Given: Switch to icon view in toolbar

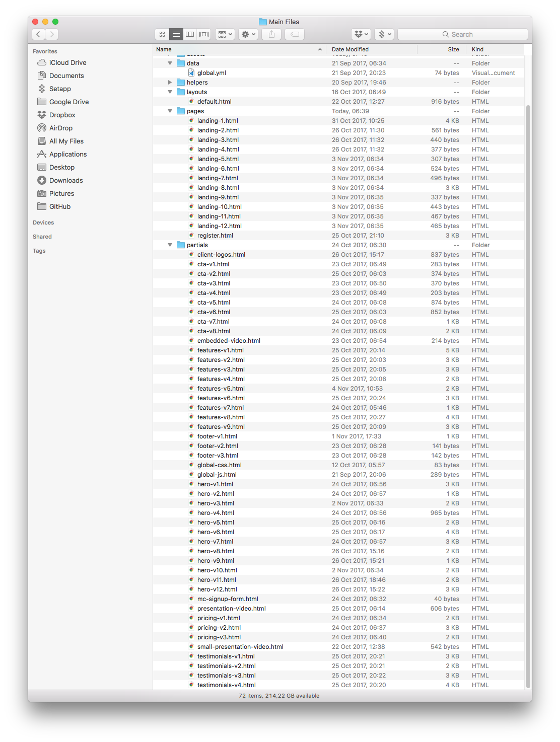Looking at the screenshot, I should [x=162, y=34].
